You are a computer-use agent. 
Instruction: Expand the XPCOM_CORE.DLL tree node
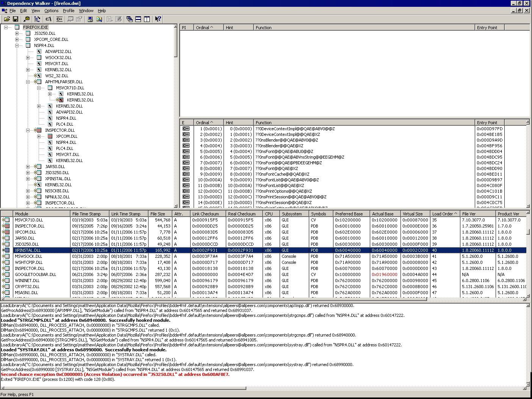pyautogui.click(x=17, y=39)
